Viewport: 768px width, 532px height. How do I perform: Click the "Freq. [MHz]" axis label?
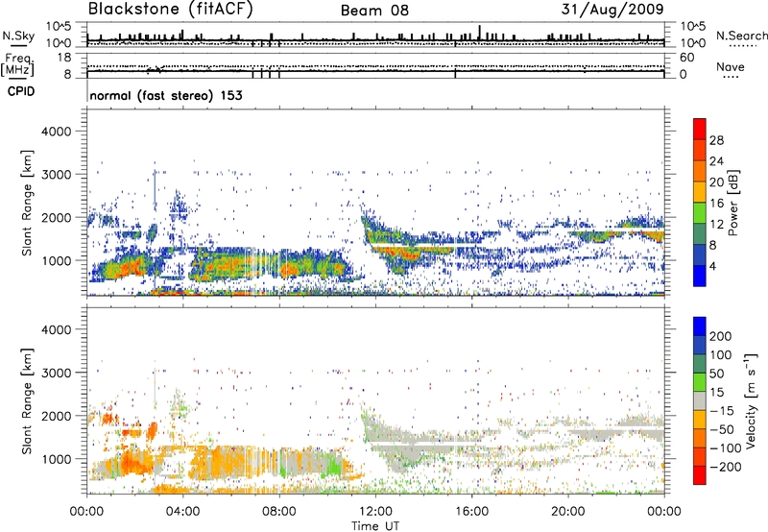(17, 64)
